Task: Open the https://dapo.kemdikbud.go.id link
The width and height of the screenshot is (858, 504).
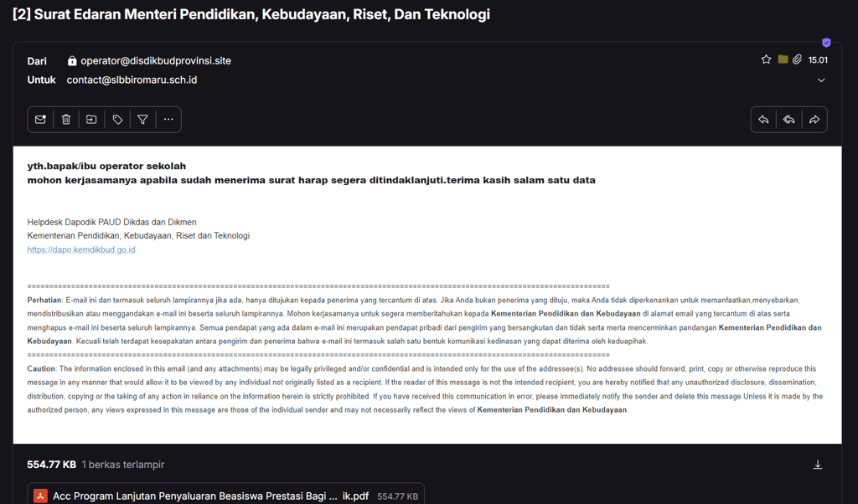Action: click(x=81, y=249)
